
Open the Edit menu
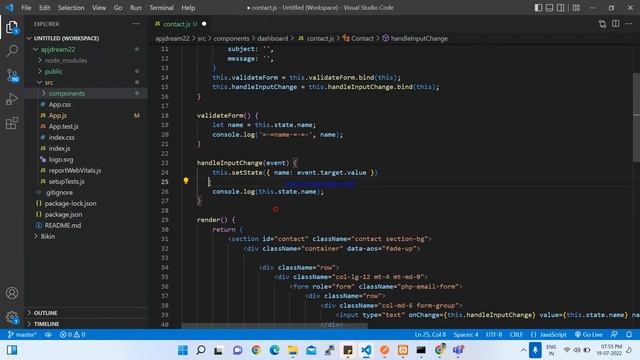[44, 8]
